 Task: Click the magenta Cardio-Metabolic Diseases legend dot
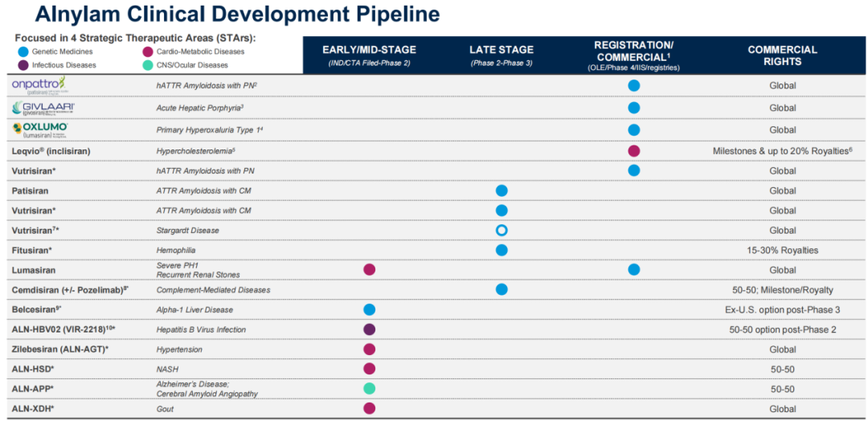(x=147, y=51)
